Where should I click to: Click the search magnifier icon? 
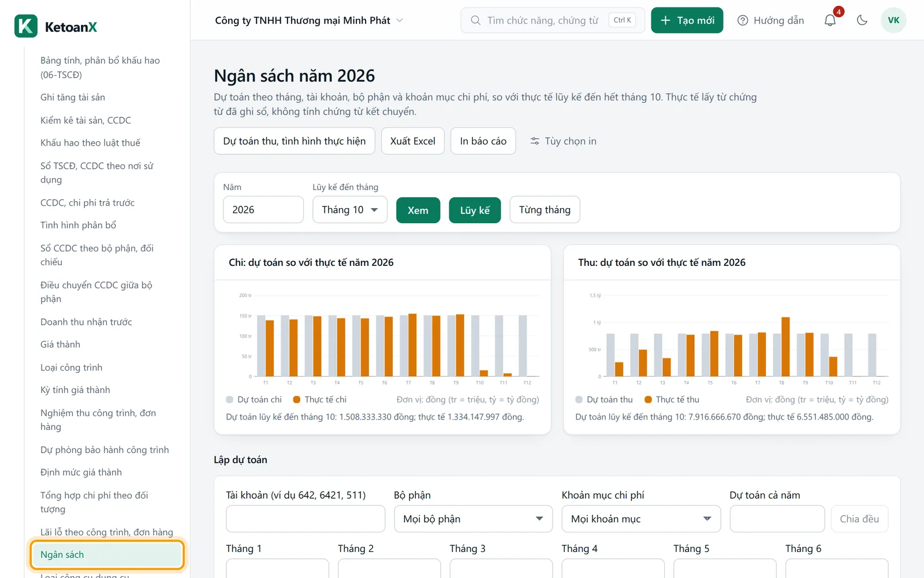click(x=475, y=20)
